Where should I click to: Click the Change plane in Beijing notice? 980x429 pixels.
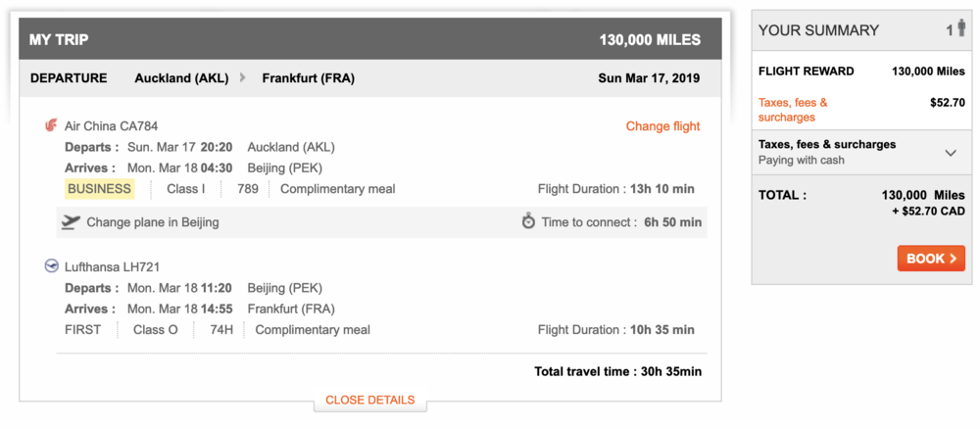click(153, 222)
